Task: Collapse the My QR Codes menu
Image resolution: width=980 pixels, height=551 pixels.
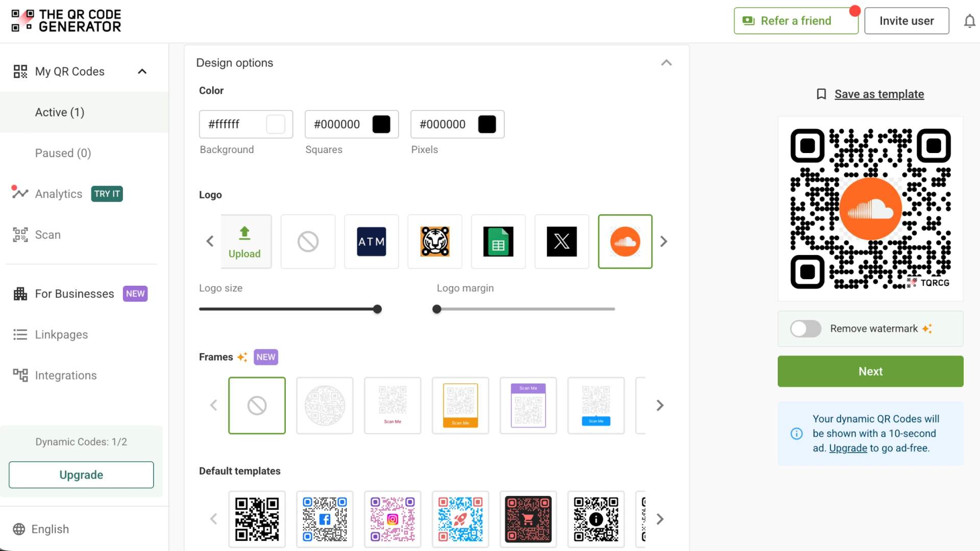Action: 142,71
